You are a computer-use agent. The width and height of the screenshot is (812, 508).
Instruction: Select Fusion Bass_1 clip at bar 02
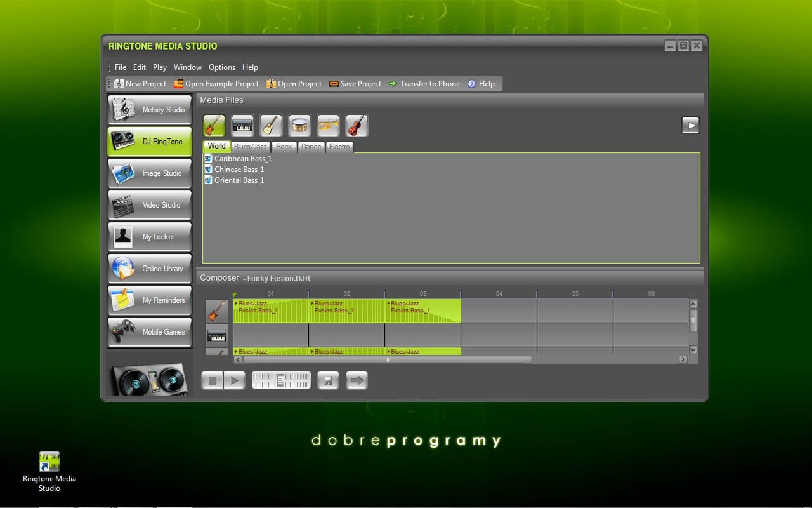click(x=346, y=311)
